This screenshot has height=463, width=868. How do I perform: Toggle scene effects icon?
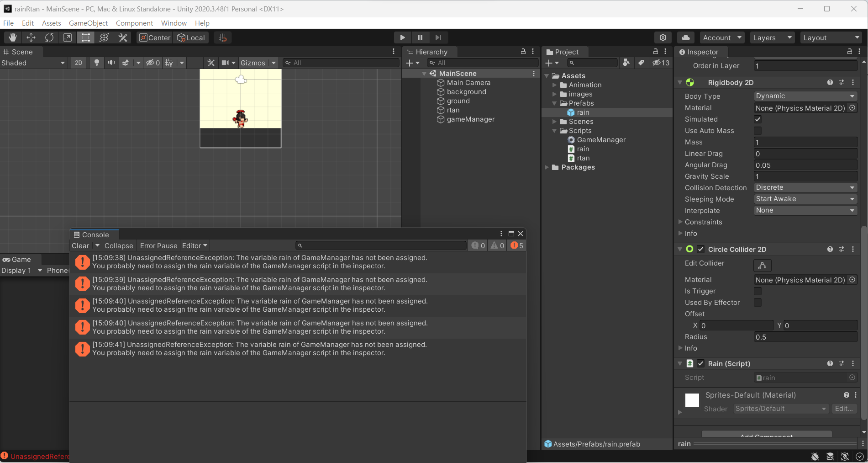(x=126, y=63)
